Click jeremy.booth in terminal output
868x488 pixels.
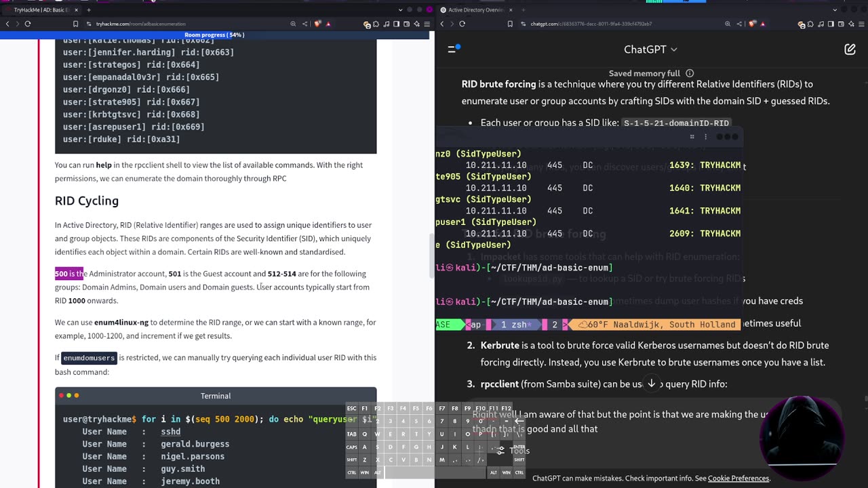[x=191, y=481]
